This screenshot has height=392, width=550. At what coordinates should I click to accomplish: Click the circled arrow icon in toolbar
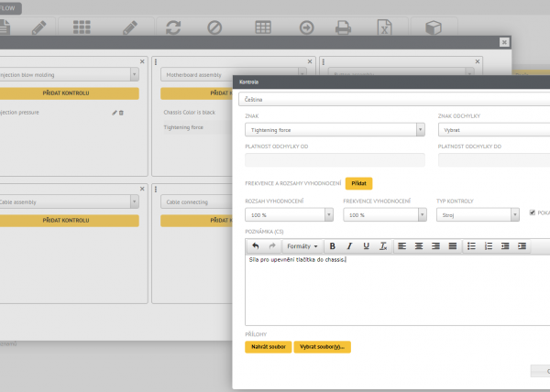click(x=306, y=27)
